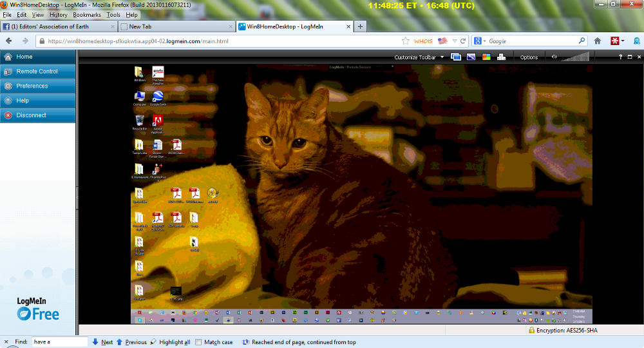Select the black JPG thumbnail on remote desktop
The height and width of the screenshot is (348, 644).
coord(176,293)
